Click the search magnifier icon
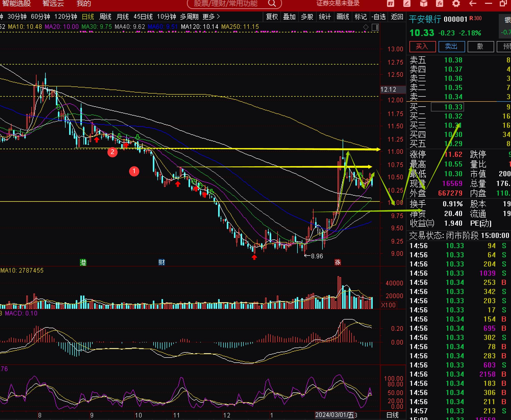This screenshot has width=511, height=420. [272, 4]
